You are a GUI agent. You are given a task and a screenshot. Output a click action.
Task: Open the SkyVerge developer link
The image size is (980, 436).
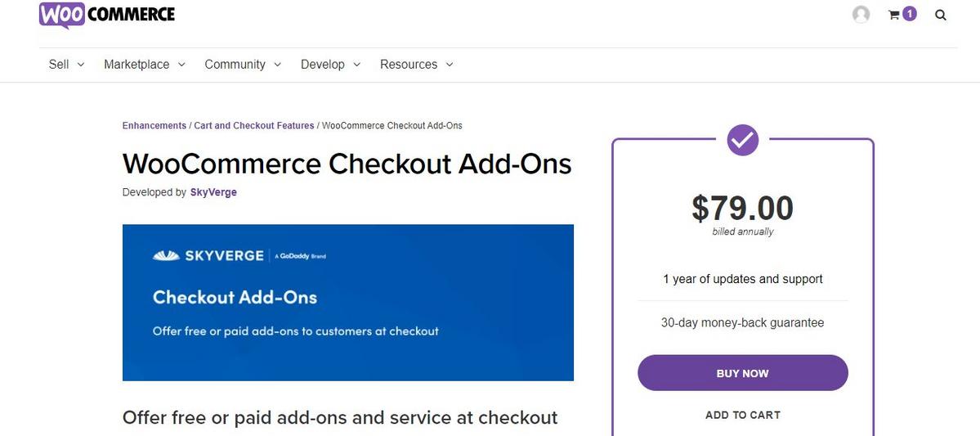(x=213, y=193)
